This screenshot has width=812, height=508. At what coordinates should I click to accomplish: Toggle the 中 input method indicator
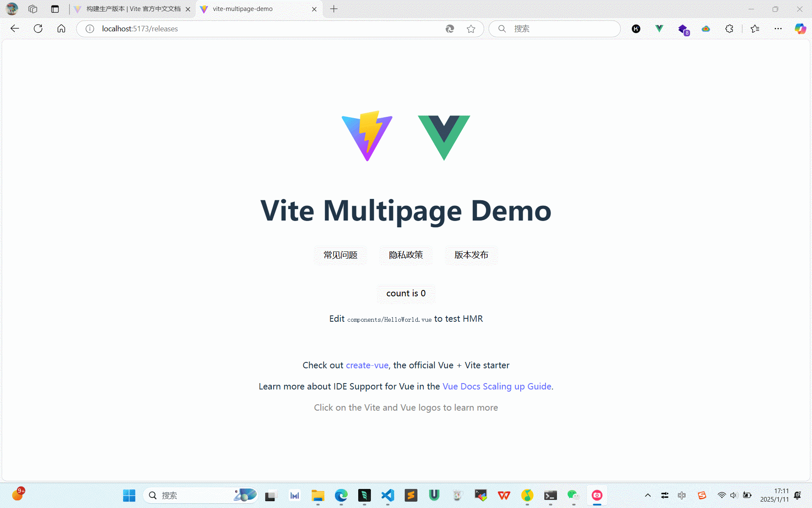click(x=682, y=495)
